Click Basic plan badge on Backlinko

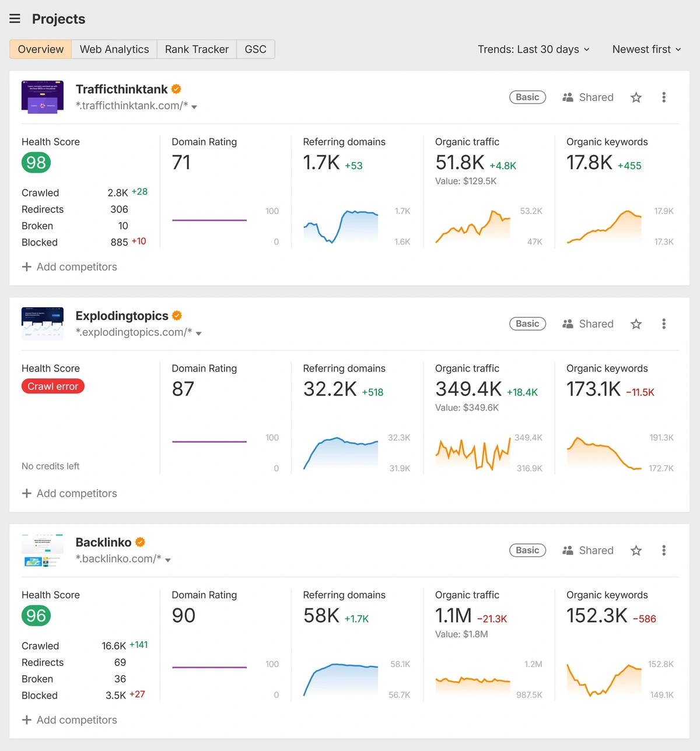click(x=527, y=550)
